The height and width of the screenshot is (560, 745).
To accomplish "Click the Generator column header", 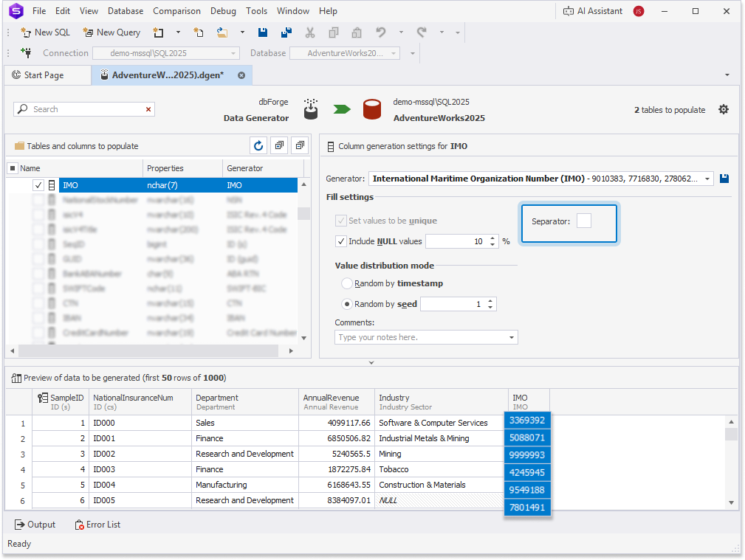I will pos(263,168).
